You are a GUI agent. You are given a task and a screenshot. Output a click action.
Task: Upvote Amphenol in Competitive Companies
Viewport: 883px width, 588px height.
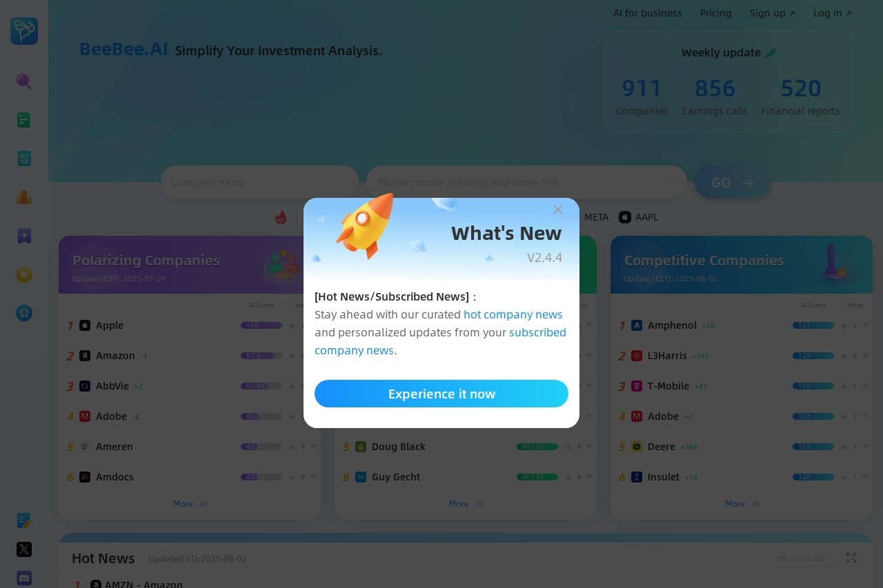(844, 325)
